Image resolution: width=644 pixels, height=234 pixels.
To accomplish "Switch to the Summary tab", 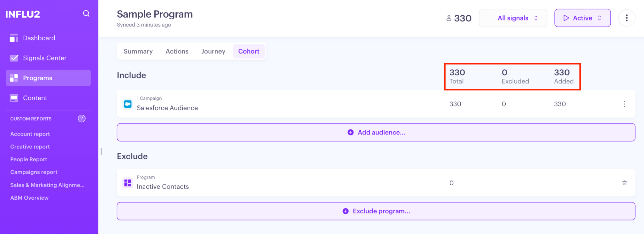I will [x=138, y=51].
